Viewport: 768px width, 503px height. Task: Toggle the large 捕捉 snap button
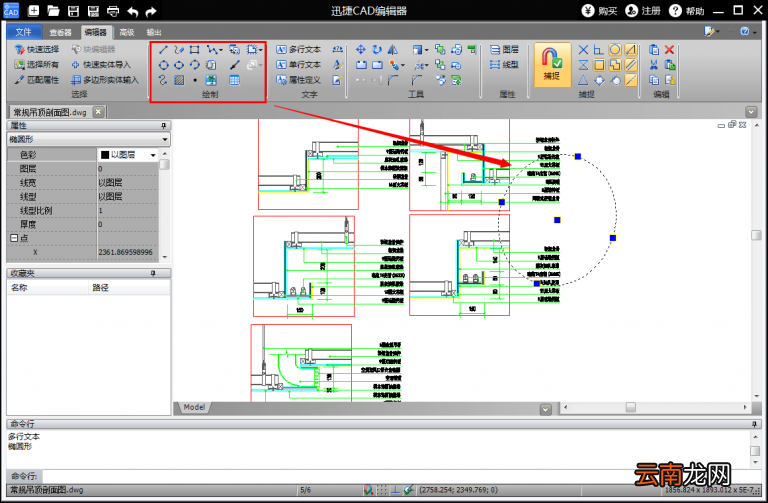click(552, 65)
